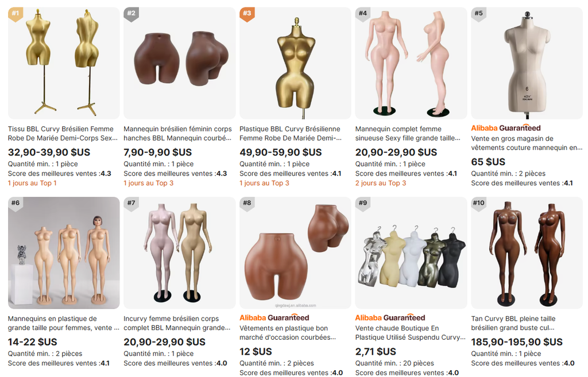
Task: Open the hanging torso mannequins image #9
Action: (411, 253)
